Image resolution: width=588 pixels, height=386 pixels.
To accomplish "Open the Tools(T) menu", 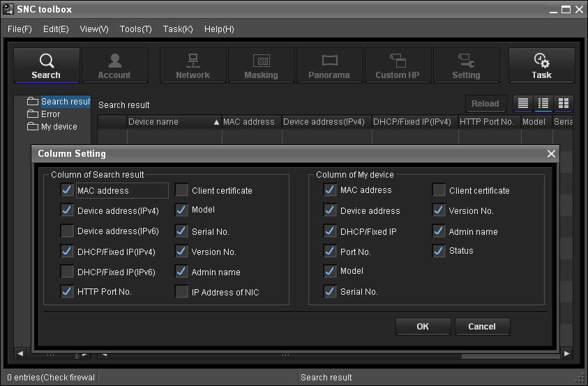I will 135,29.
